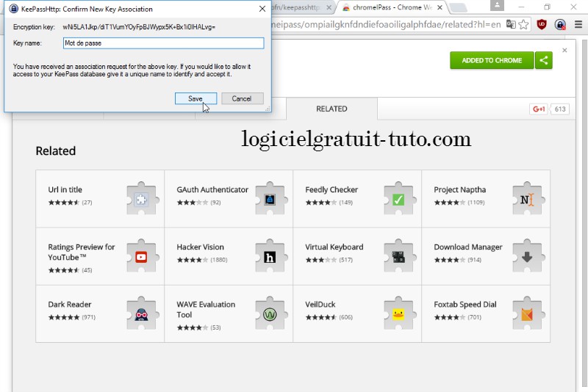Click the GAuth Authenticator title
This screenshot has height=392, width=588.
212,189
